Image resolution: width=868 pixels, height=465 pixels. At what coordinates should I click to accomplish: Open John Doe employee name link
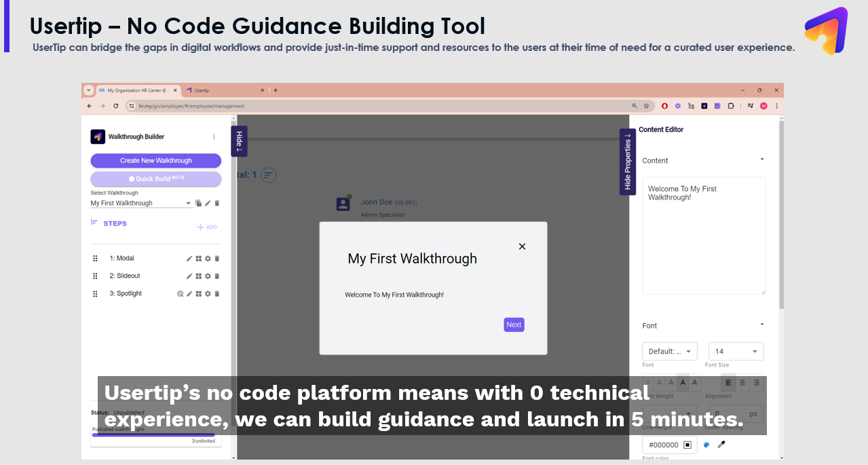point(377,202)
